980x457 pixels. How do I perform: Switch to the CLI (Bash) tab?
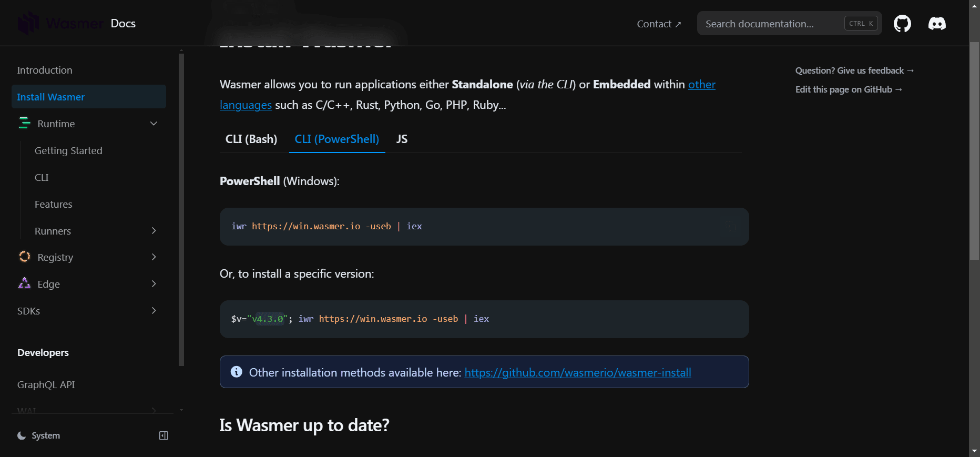[251, 139]
